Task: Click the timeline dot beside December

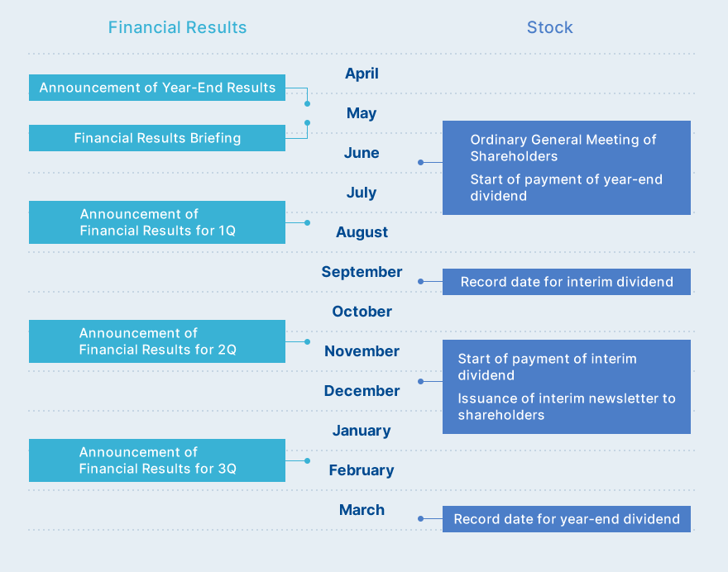Action: [420, 381]
